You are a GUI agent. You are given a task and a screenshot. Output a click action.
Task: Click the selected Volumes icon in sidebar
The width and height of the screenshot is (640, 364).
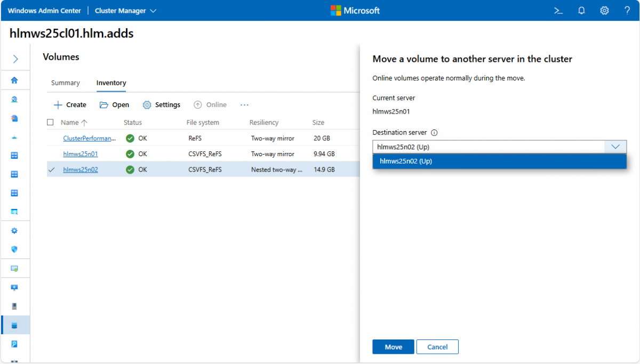(14, 325)
